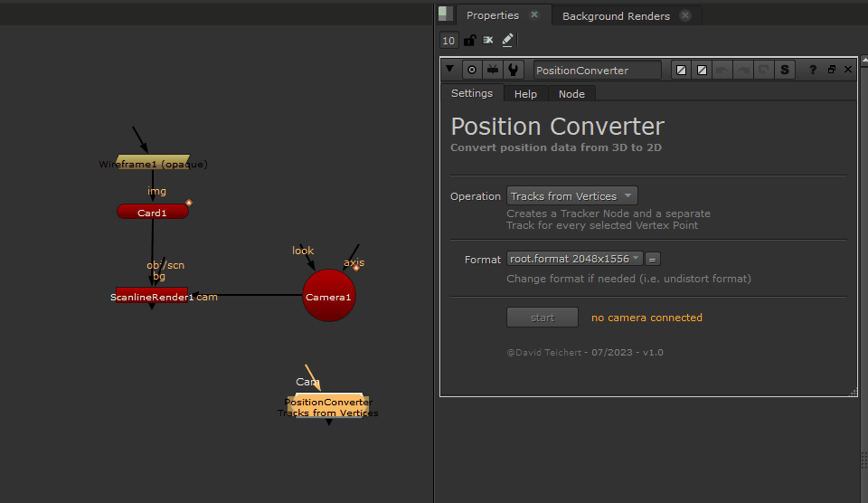The height and width of the screenshot is (503, 868).
Task: Click the viewer input icon beside the wrench
Action: [x=493, y=70]
